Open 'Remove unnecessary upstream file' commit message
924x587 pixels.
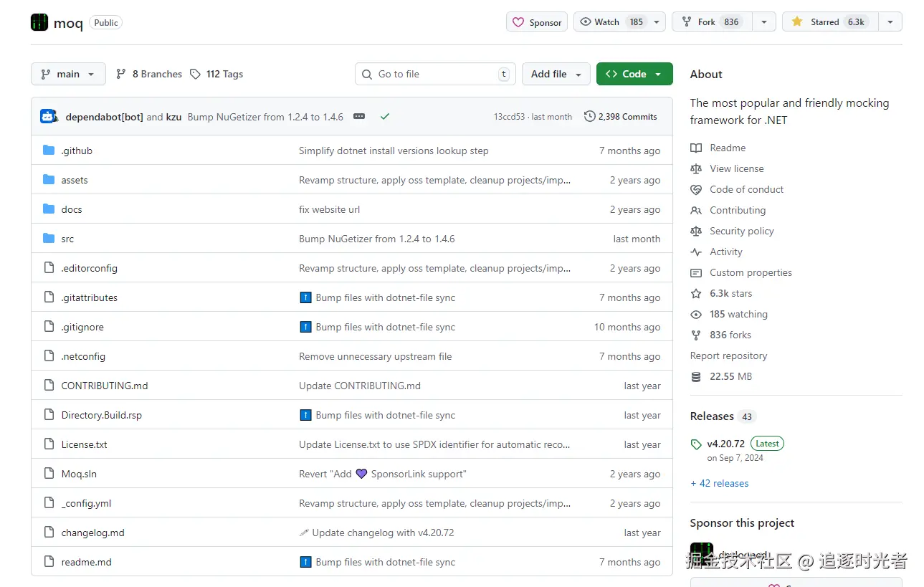tap(376, 356)
